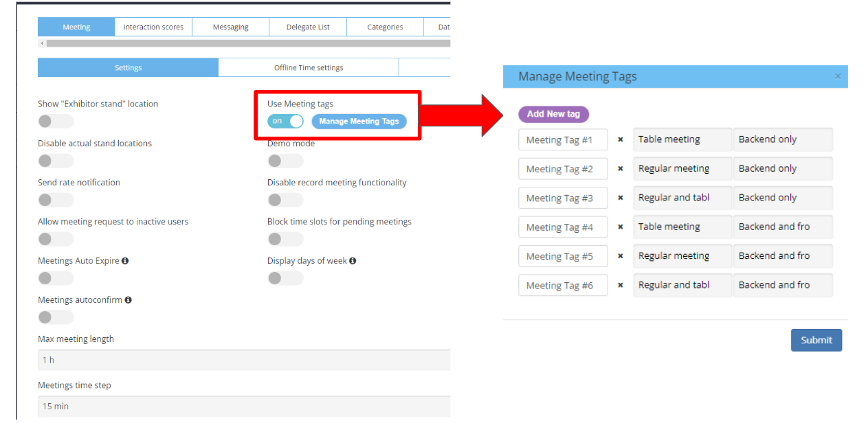Open Tag #3 Regular and table type dropdown
868x423 pixels.
tap(682, 198)
